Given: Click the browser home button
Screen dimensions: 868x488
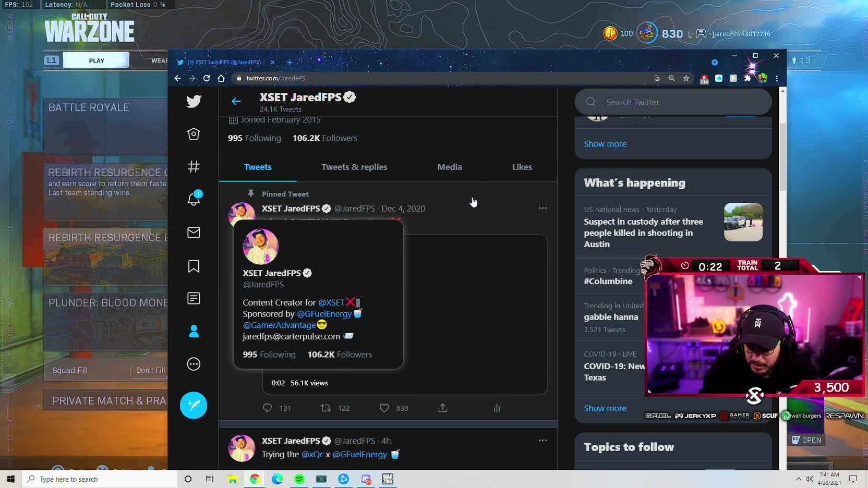Looking at the screenshot, I should [221, 78].
